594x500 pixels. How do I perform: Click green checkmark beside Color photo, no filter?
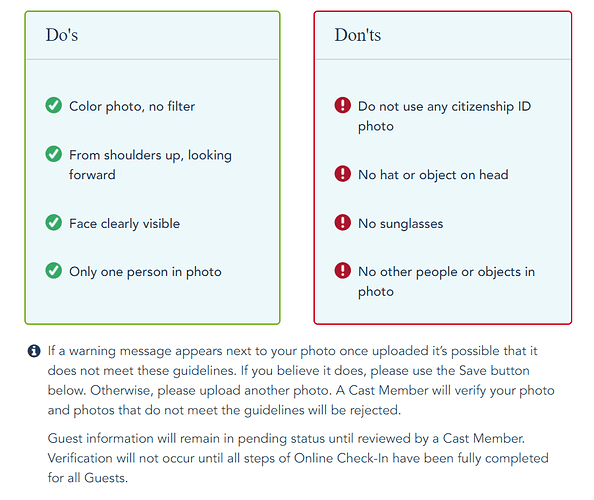[53, 105]
